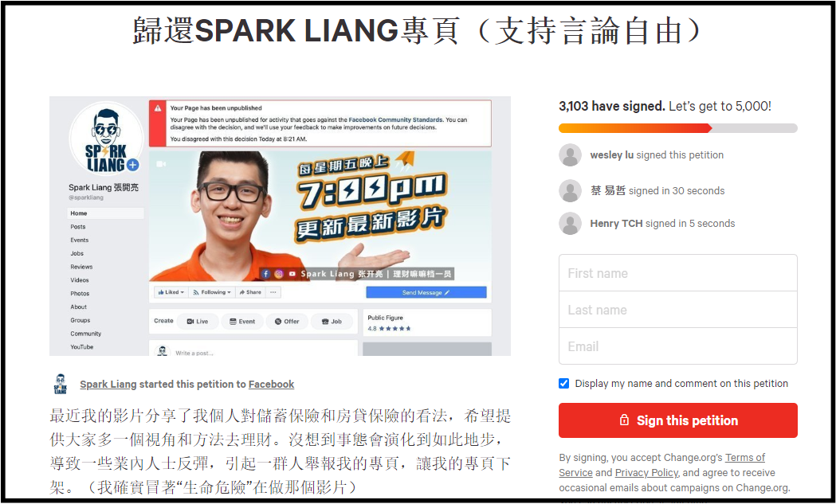Click the signature progress bar

[x=677, y=128]
